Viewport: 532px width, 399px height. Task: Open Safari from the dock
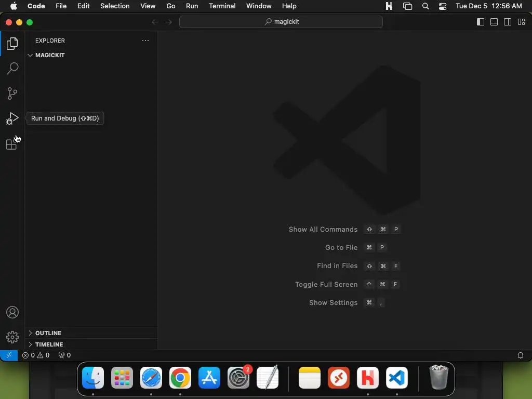point(151,378)
